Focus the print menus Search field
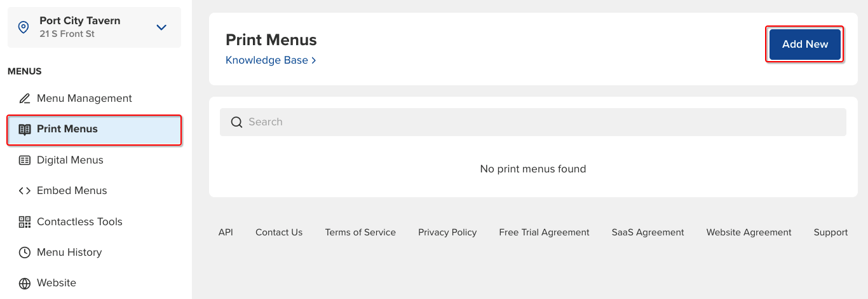Image resolution: width=868 pixels, height=299 pixels. [540, 122]
